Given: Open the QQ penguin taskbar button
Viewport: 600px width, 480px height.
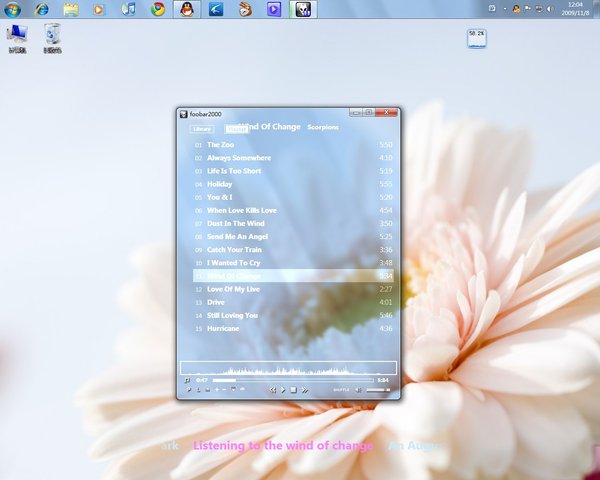Looking at the screenshot, I should (187, 9).
